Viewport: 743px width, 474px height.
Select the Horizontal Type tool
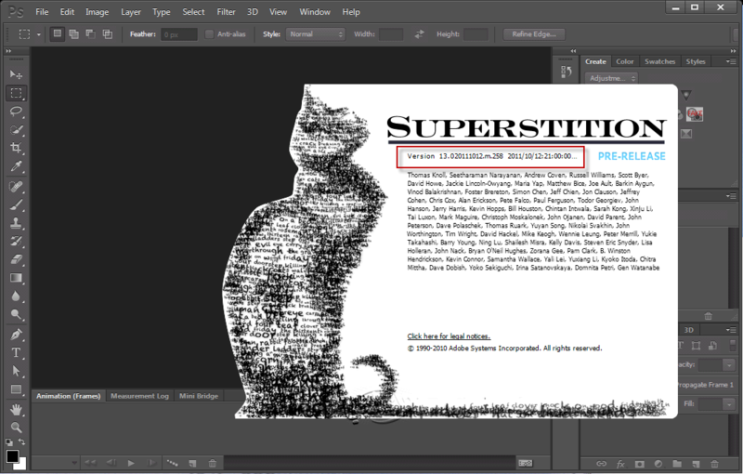16,353
